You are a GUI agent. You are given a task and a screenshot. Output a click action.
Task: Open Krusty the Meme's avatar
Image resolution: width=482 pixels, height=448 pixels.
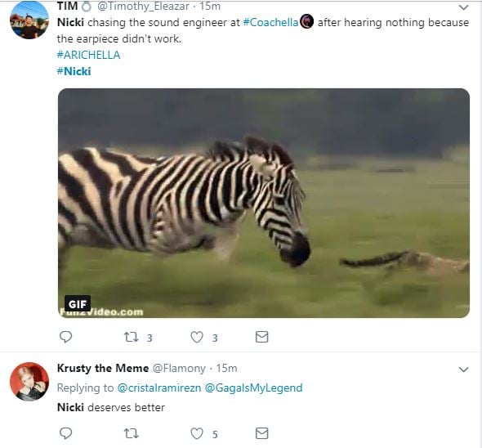[x=29, y=382]
